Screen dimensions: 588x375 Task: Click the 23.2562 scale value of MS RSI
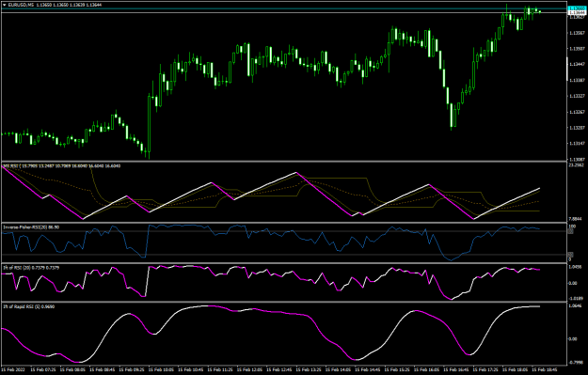[x=577, y=164]
